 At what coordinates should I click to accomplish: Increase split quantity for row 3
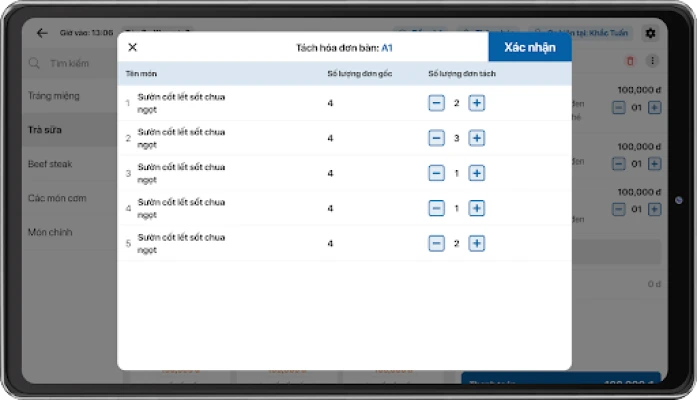pos(477,173)
